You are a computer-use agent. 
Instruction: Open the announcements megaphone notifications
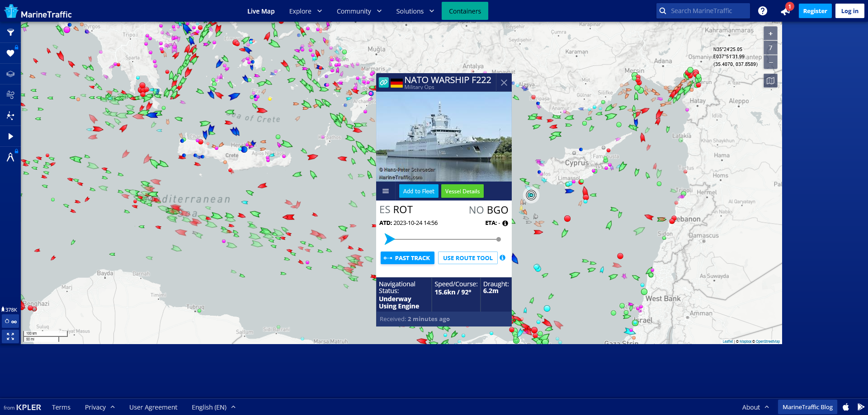pos(786,11)
